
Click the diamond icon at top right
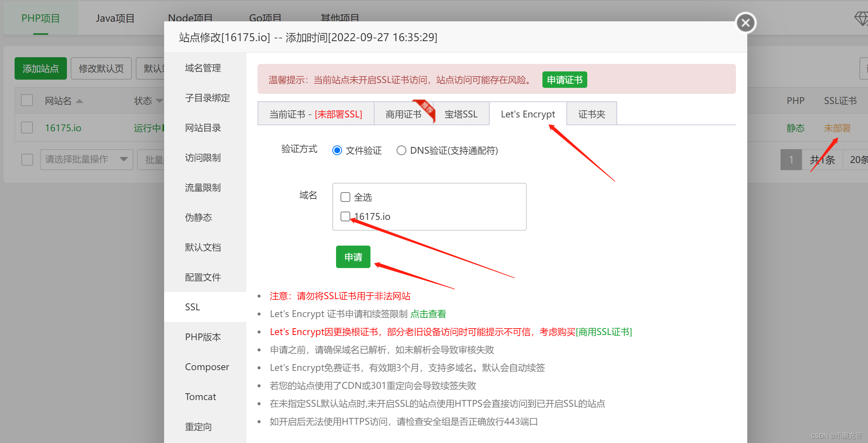pos(861,18)
